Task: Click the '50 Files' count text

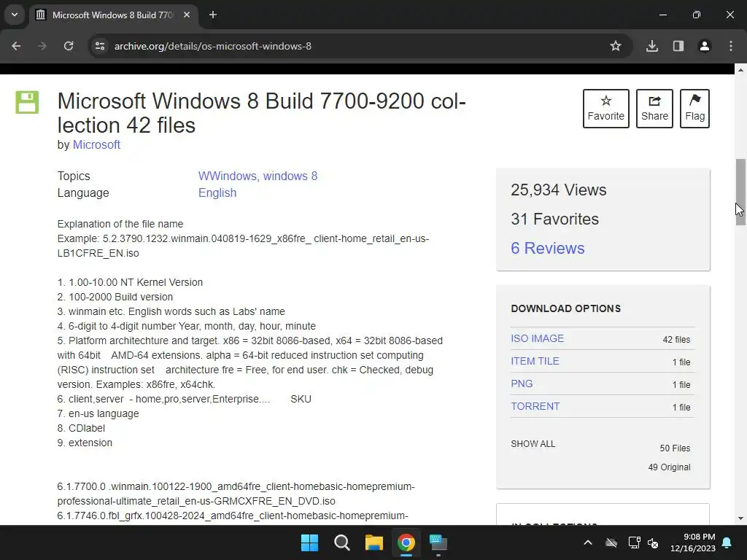Action: 675,448
